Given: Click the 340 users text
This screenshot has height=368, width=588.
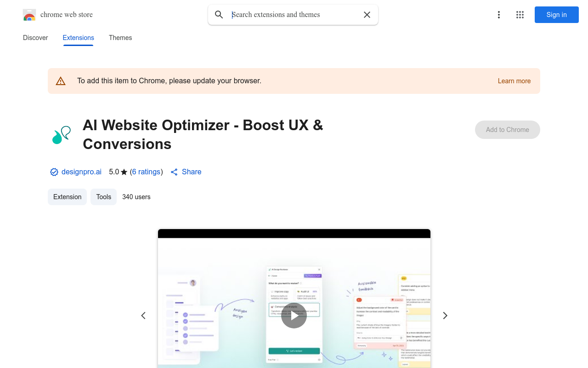Looking at the screenshot, I should pos(136,197).
